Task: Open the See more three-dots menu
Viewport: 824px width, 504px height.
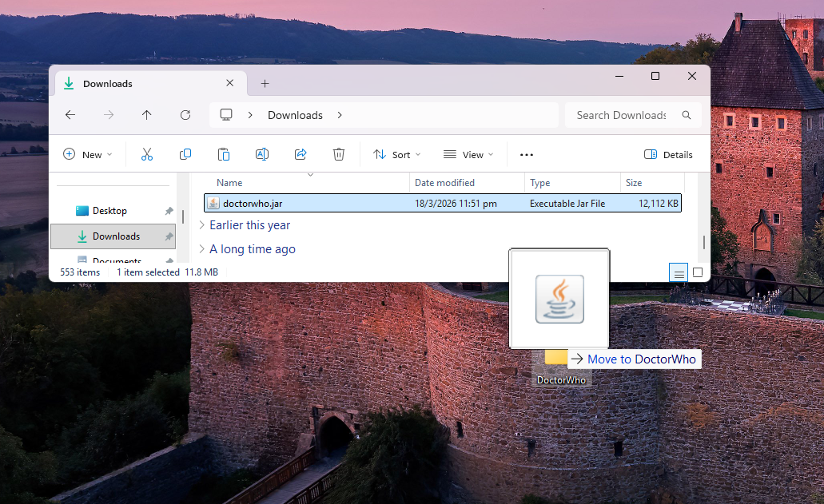Action: [526, 154]
